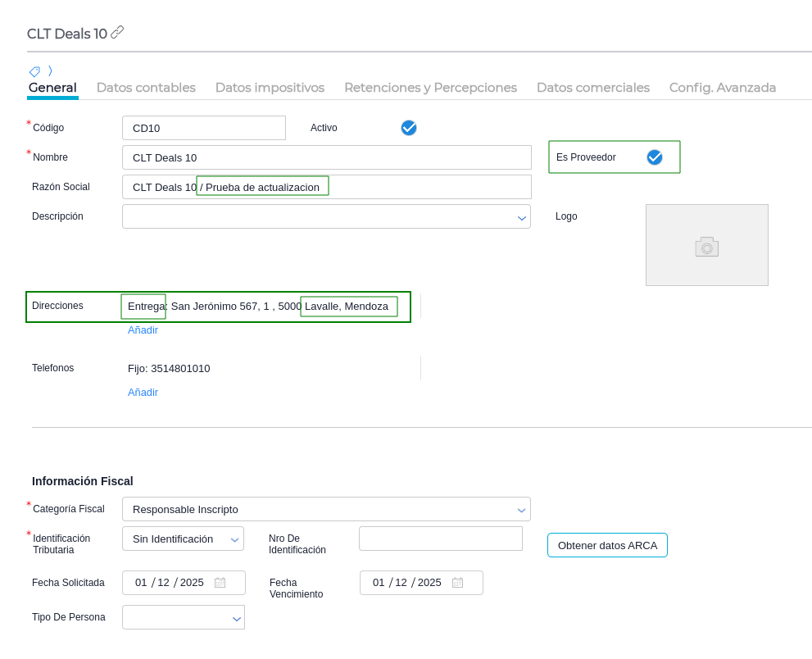Open the Retenciones y Percepciones tab
The image size is (812, 659).
point(430,88)
